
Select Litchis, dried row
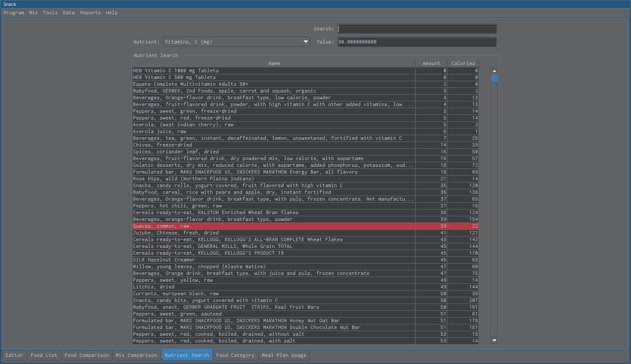click(x=305, y=287)
